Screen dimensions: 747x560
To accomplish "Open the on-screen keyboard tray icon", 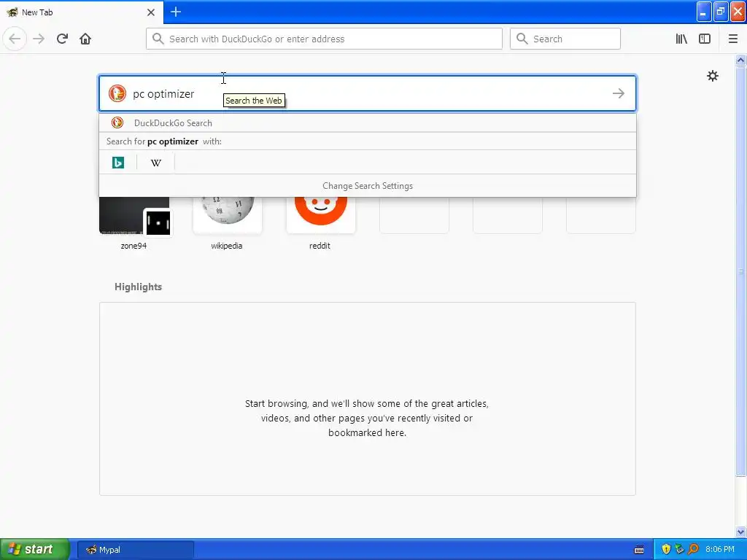I will tap(639, 550).
